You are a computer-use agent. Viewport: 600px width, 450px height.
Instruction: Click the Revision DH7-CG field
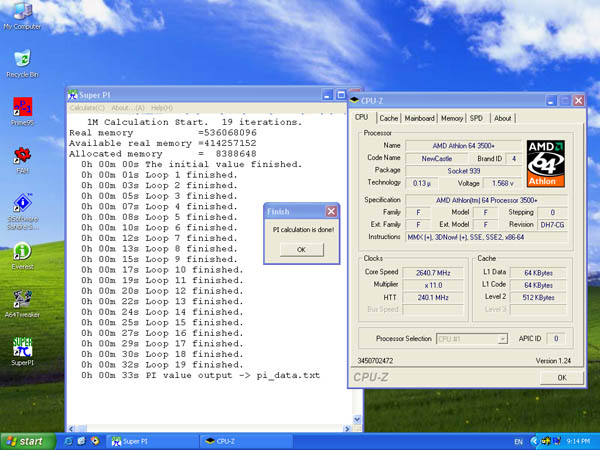click(x=552, y=225)
